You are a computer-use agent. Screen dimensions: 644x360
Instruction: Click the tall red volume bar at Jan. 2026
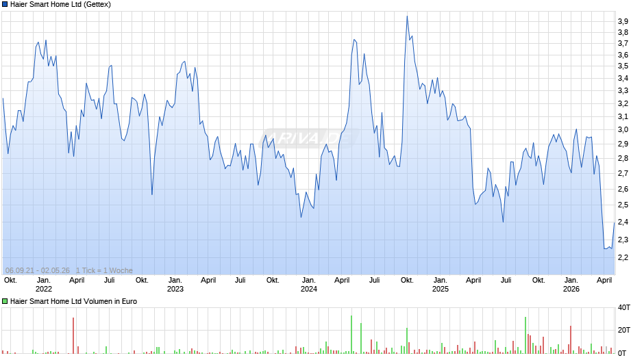coord(571,339)
